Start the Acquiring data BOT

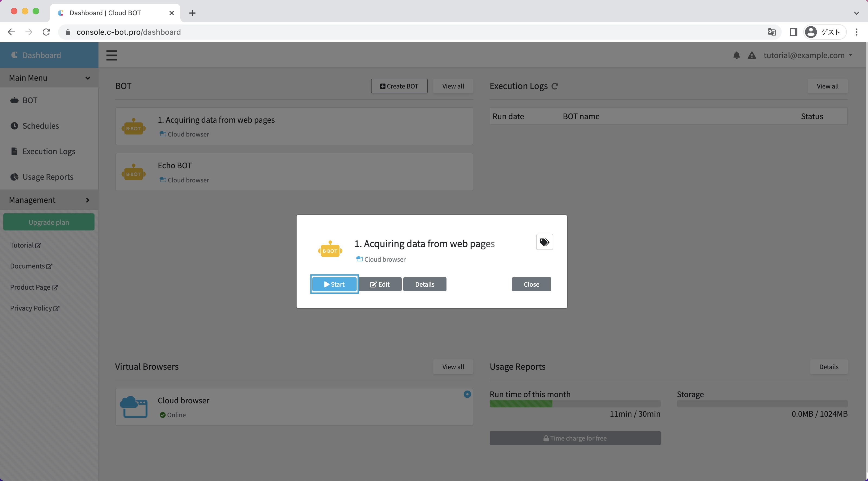(334, 284)
